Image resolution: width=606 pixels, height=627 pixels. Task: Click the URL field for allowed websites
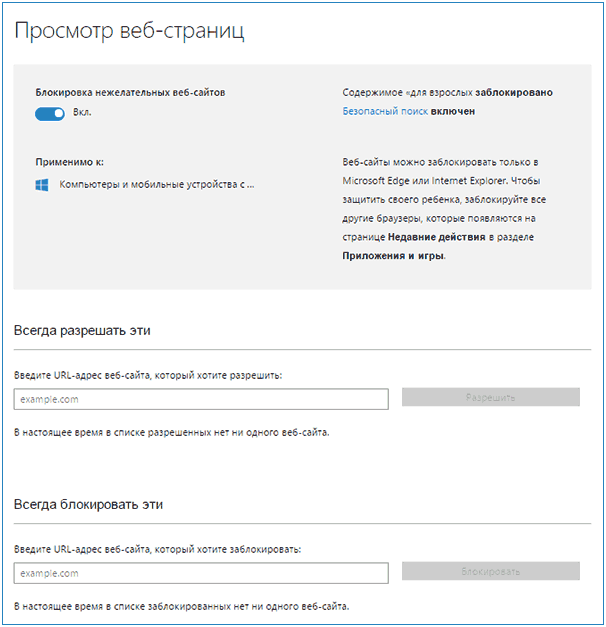(x=201, y=399)
